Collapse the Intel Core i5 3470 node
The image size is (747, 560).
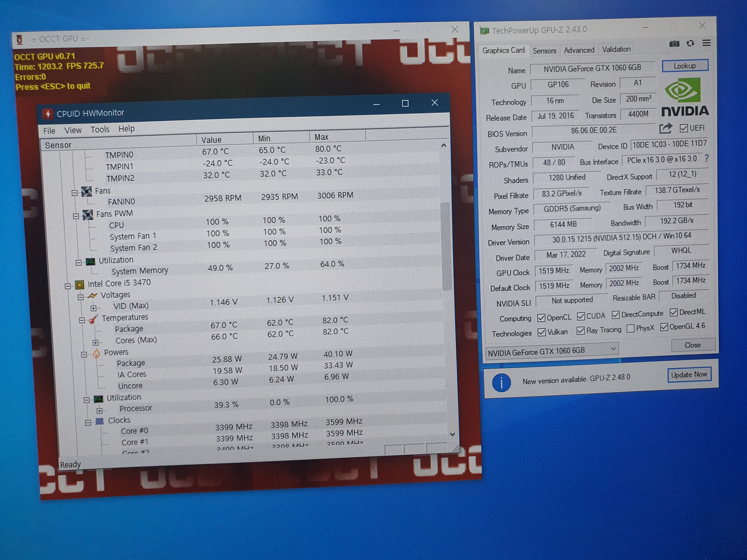tap(68, 286)
